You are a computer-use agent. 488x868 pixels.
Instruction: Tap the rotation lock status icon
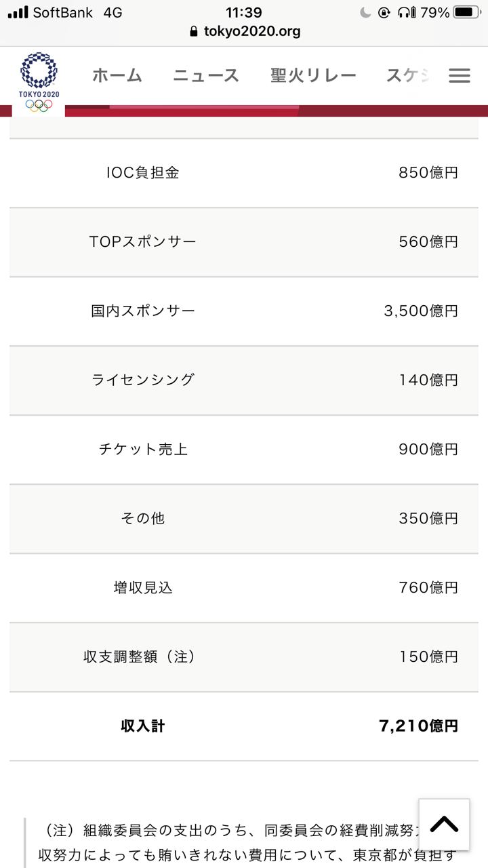pos(384,12)
